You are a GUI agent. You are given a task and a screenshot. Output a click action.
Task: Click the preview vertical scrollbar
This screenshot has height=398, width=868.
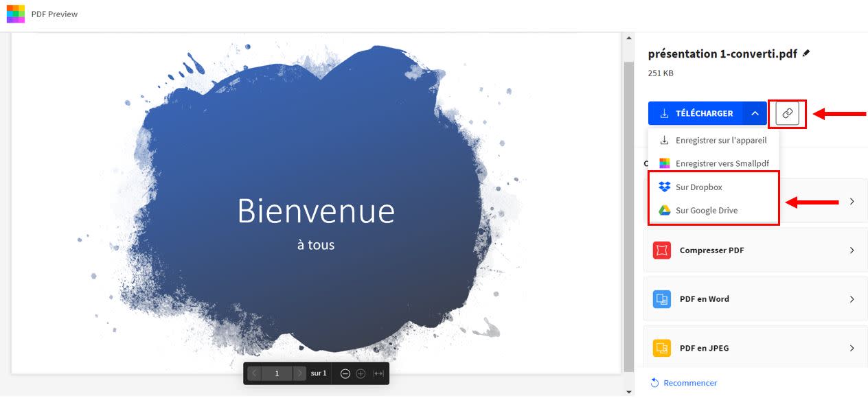click(628, 215)
